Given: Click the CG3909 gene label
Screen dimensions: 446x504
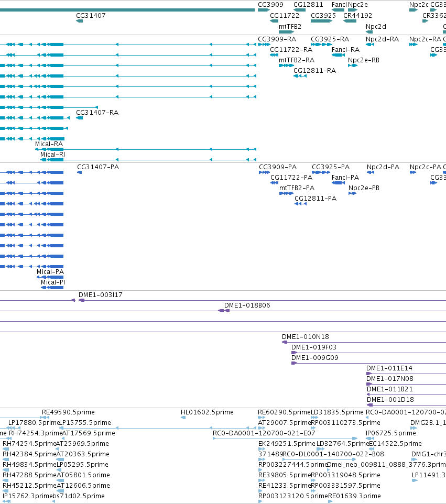Looking at the screenshot, I should click(270, 5).
